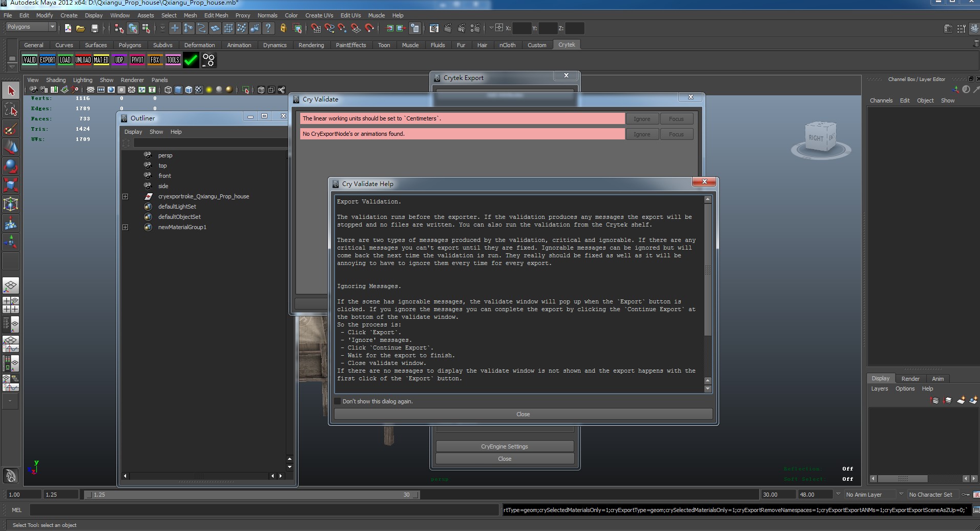Viewport: 980px width, 531px height.
Task: Select the arrow Select tool in toolbox
Action: tap(11, 91)
